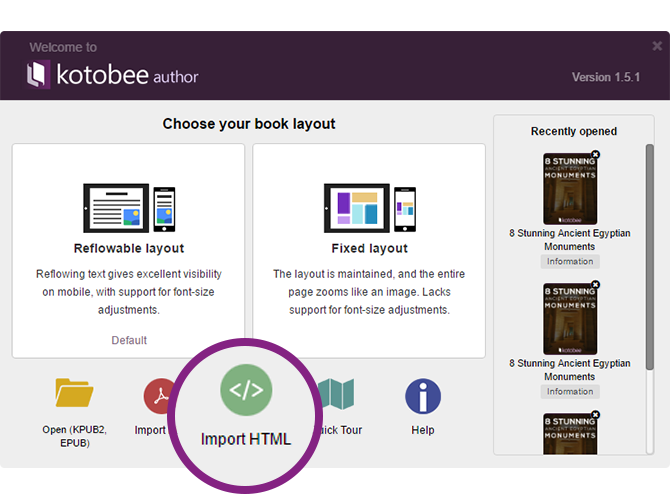Open the Quick Tour map icon

pyautogui.click(x=337, y=394)
